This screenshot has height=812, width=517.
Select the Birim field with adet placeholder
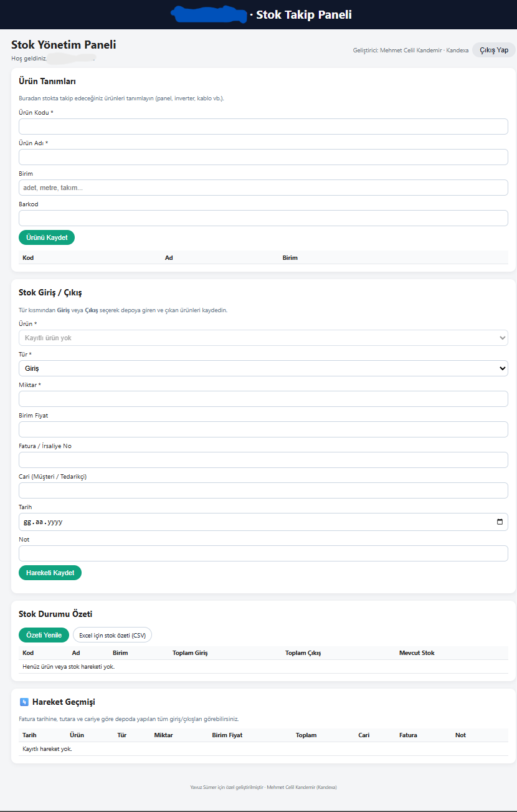263,188
